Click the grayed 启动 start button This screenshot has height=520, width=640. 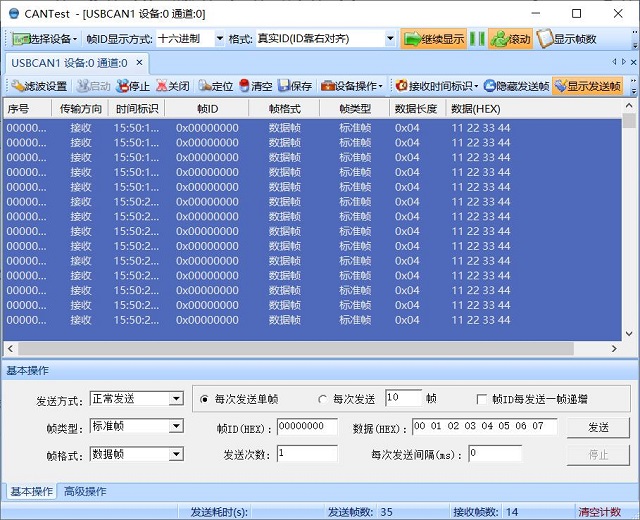[x=93, y=86]
